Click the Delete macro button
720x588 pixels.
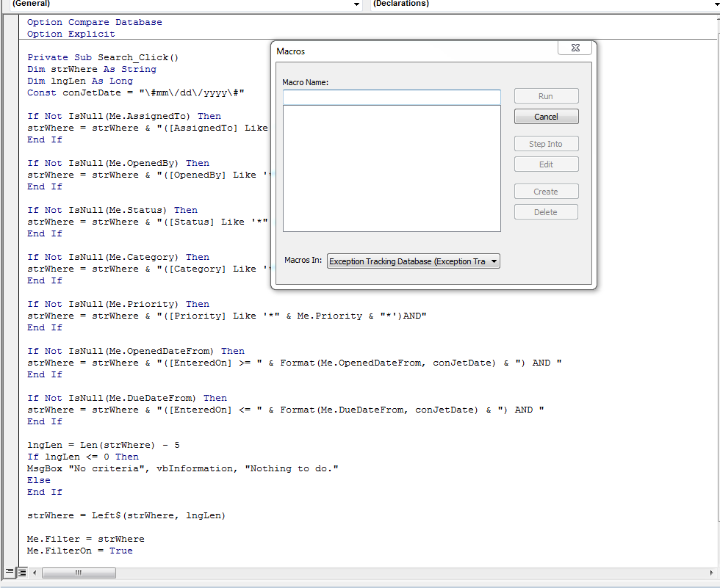(546, 212)
